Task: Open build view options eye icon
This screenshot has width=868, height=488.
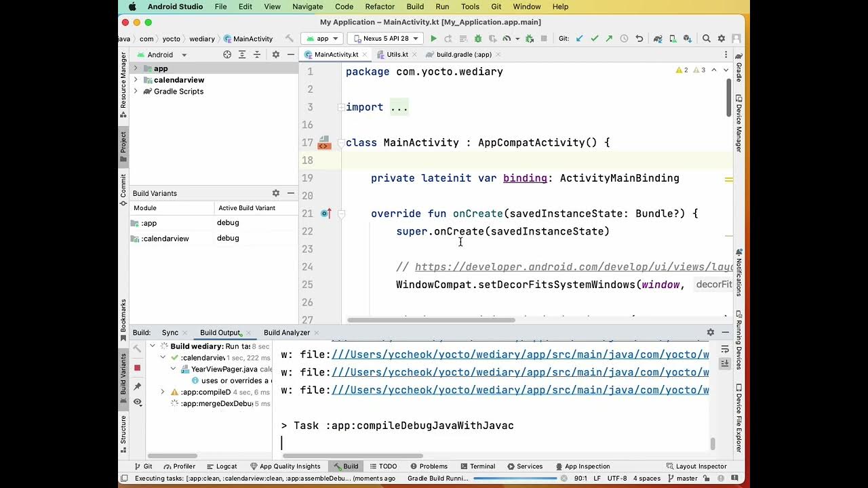Action: 137,402
